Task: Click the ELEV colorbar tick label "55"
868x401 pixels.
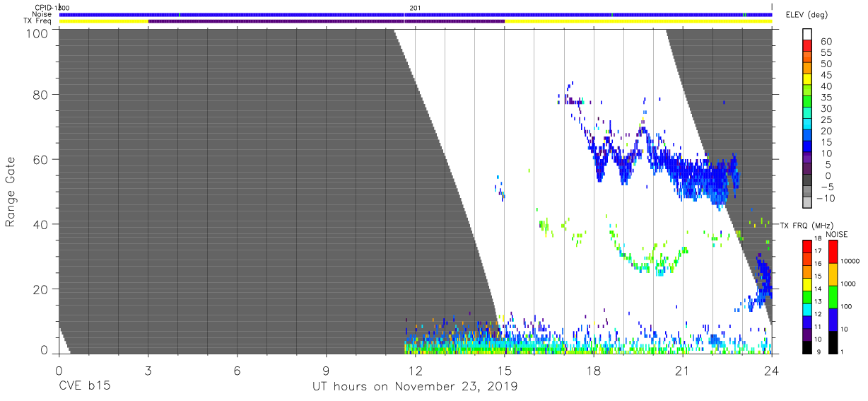Action: pyautogui.click(x=826, y=53)
